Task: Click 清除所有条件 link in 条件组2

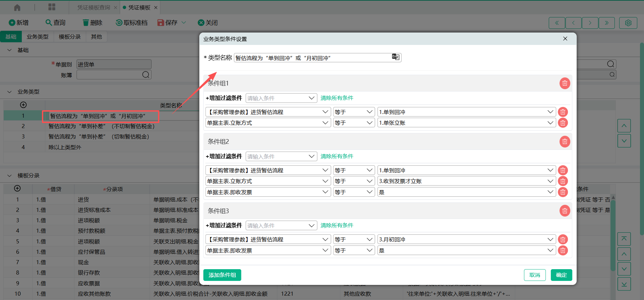Action: tap(337, 156)
